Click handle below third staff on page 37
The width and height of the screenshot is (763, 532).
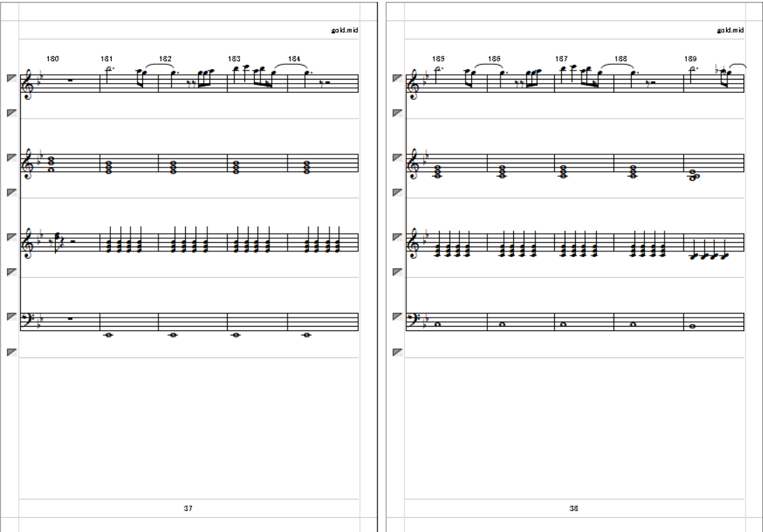click(12, 272)
